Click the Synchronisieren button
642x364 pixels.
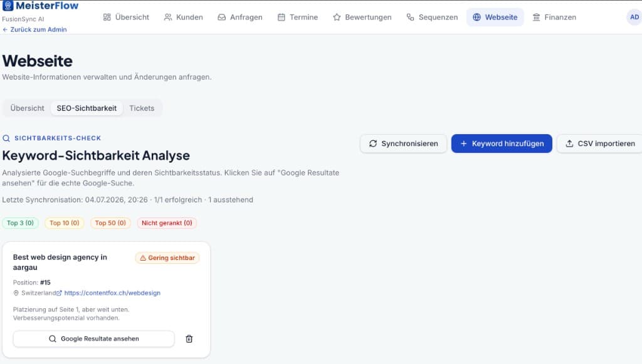pos(403,143)
